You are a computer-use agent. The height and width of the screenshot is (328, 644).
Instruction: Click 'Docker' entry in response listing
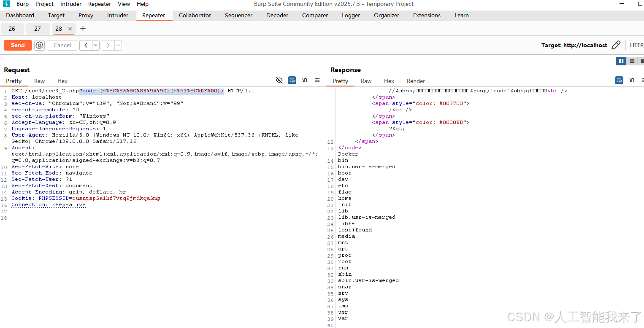click(x=348, y=154)
